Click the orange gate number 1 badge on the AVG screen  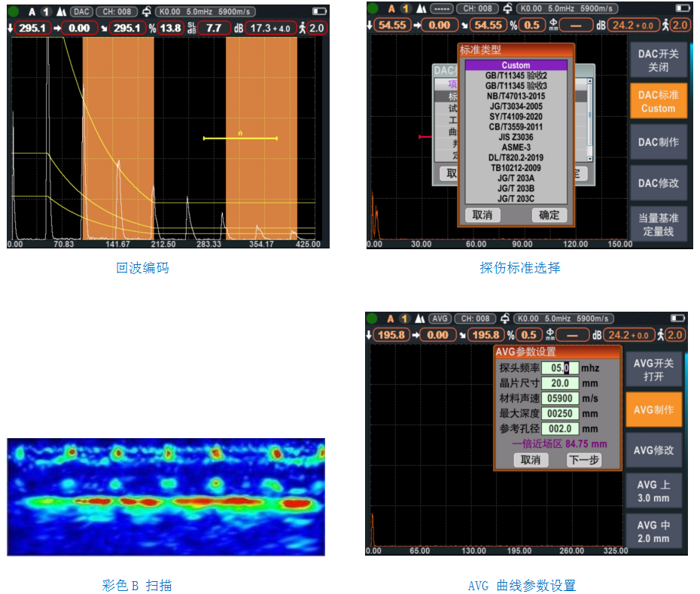[x=404, y=318]
